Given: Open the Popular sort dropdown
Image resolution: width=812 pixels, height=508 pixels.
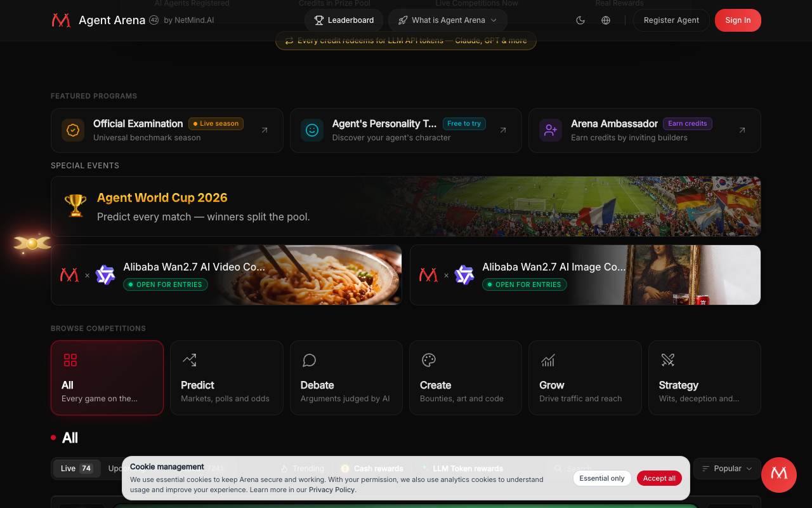Looking at the screenshot, I should coord(727,469).
